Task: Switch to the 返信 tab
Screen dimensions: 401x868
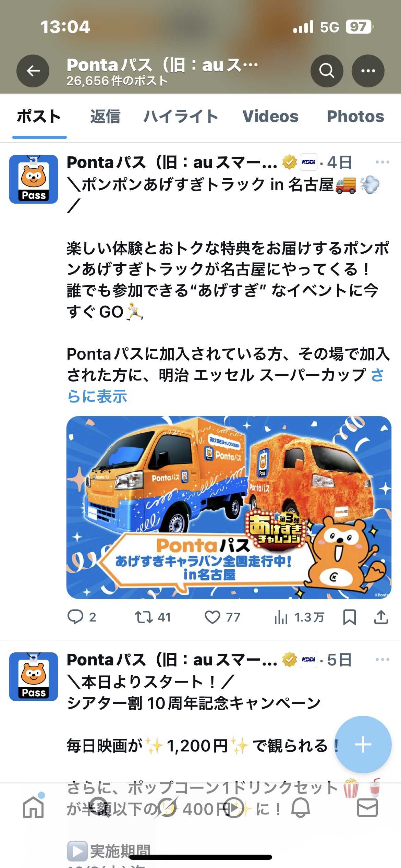Action: [x=105, y=116]
